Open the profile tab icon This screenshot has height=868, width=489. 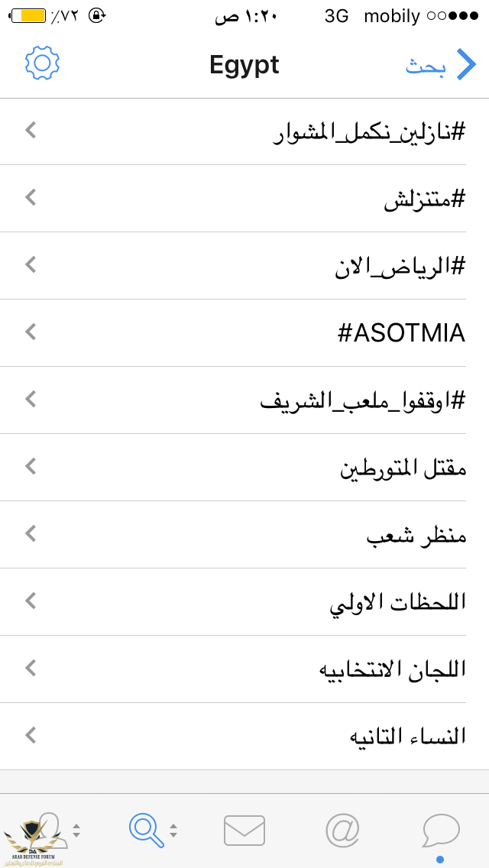click(x=51, y=831)
